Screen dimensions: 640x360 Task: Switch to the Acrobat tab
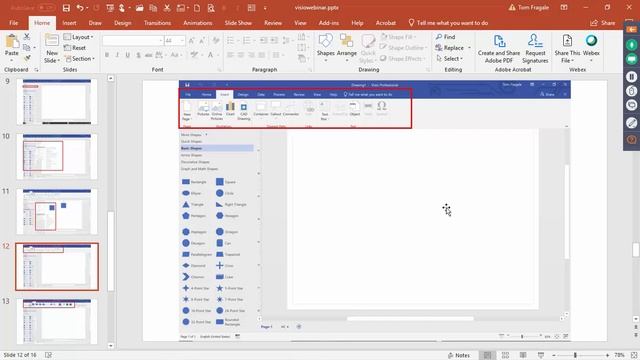pyautogui.click(x=385, y=23)
